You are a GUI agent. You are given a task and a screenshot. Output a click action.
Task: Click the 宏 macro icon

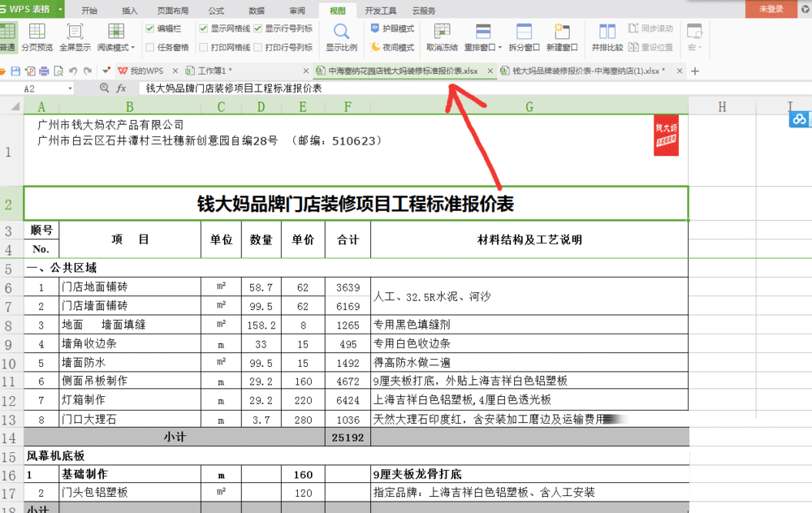pos(694,32)
